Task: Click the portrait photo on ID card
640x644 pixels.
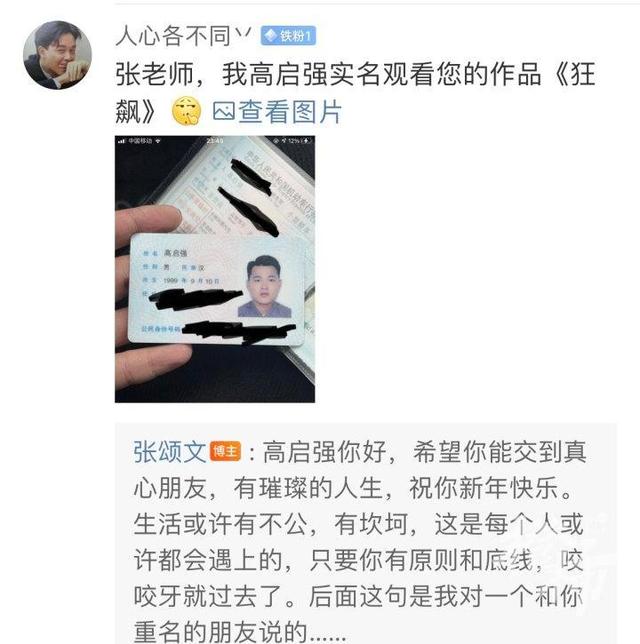Action: (265, 286)
